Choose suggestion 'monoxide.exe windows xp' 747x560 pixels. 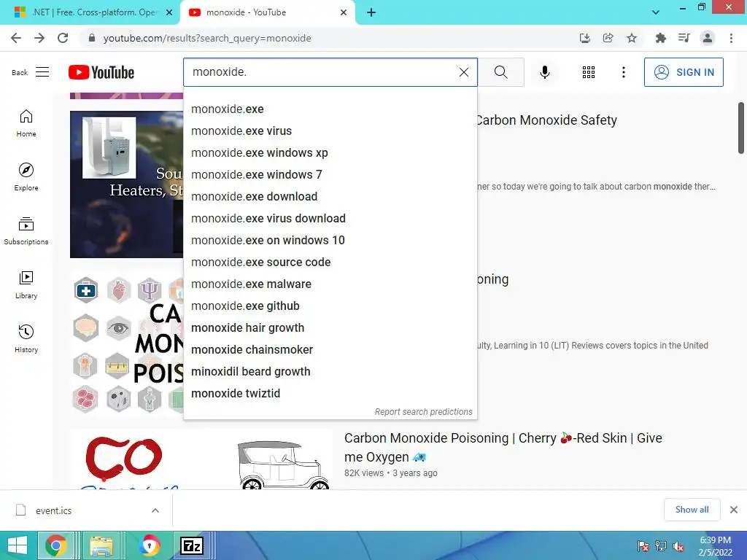pyautogui.click(x=330, y=153)
